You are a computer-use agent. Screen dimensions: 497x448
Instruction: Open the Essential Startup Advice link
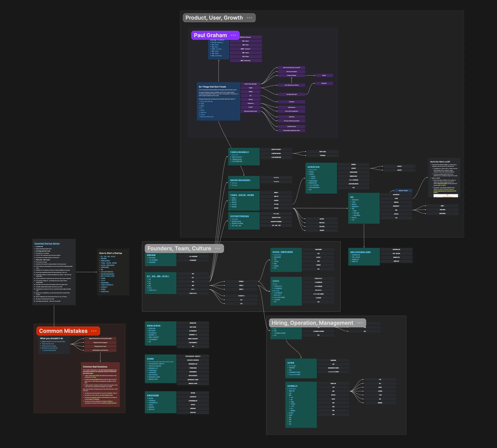tap(47, 243)
